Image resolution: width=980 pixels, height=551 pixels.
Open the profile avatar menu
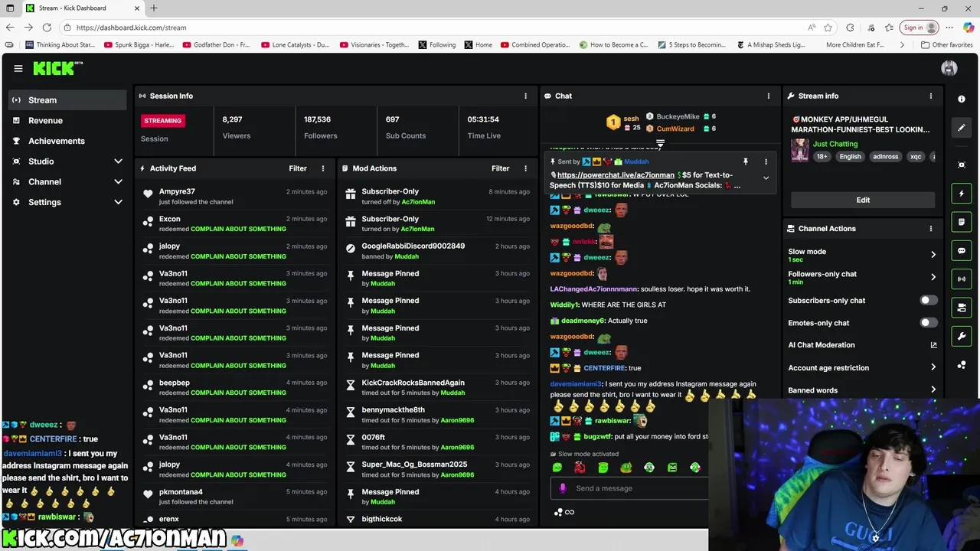[x=949, y=68]
